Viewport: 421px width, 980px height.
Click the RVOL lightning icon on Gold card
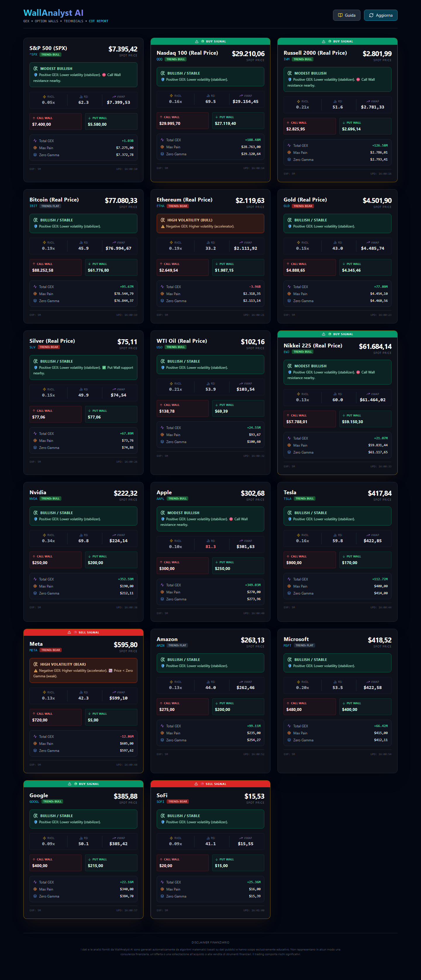pyautogui.click(x=299, y=243)
